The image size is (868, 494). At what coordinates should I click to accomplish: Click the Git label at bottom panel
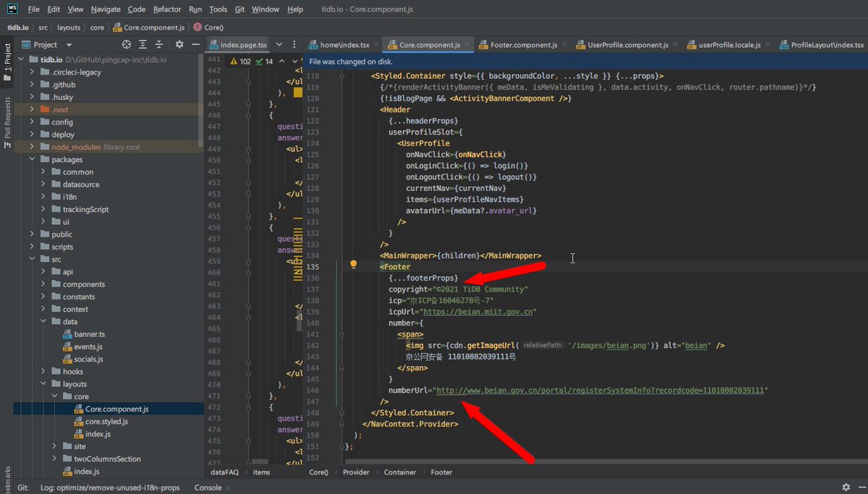[22, 487]
